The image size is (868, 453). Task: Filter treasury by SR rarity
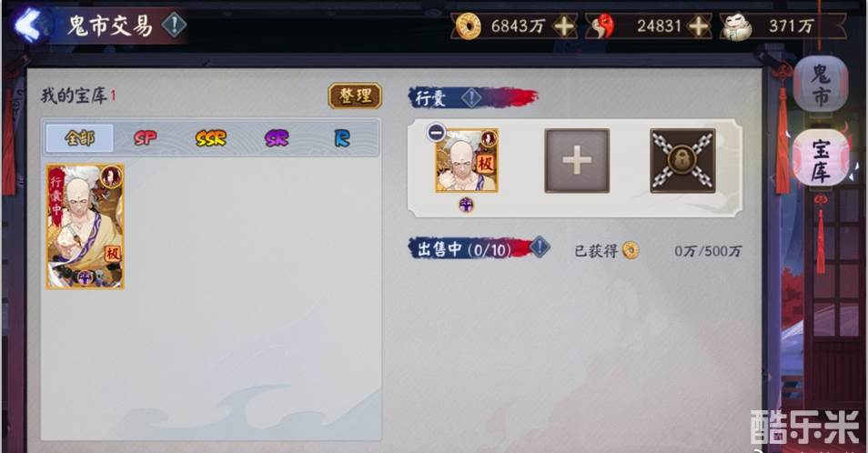pos(277,137)
